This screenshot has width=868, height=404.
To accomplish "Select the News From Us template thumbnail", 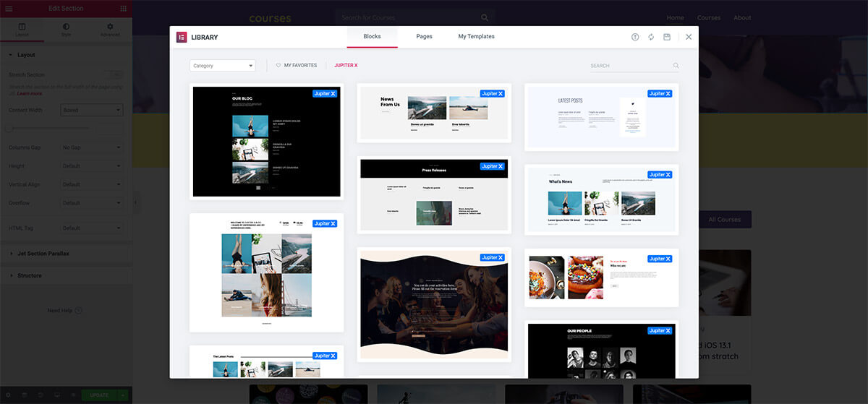I will point(434,113).
